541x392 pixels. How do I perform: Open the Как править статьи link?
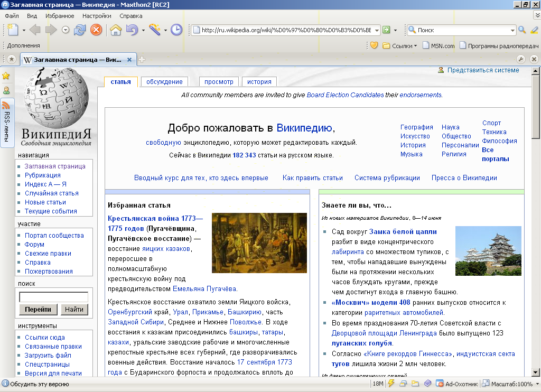[x=313, y=178]
